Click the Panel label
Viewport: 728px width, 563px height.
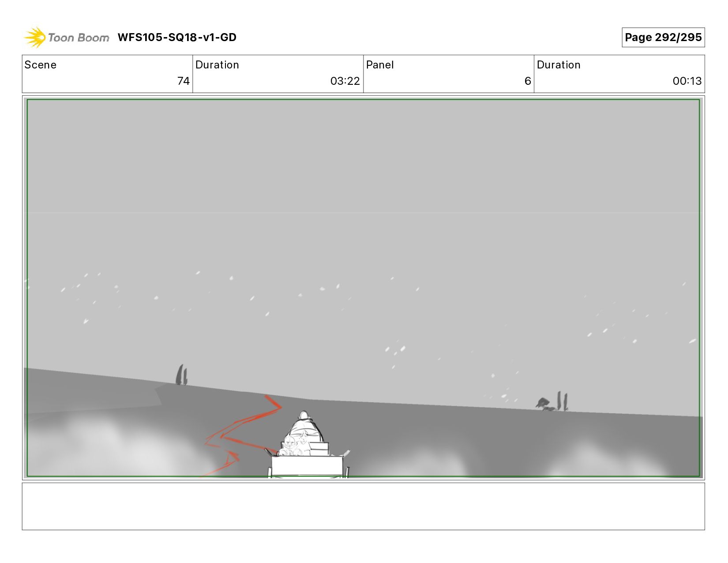click(380, 65)
